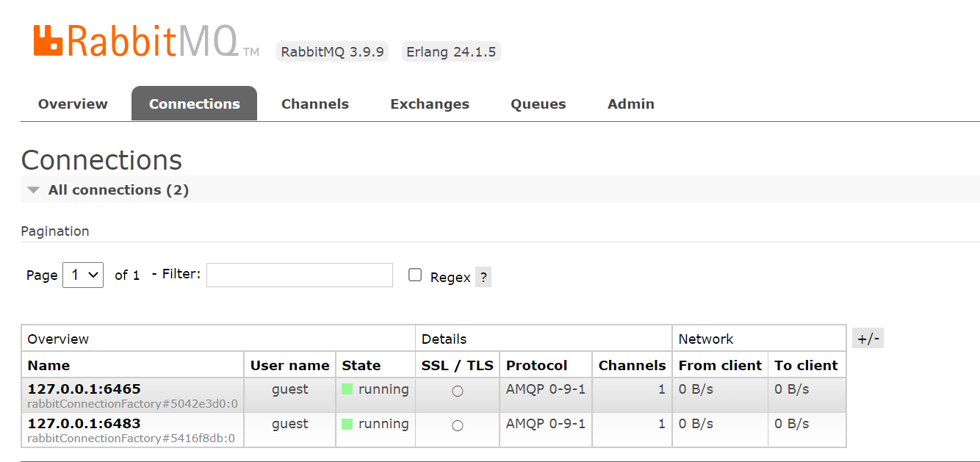Open the Page number dropdown
980x462 pixels.
[x=83, y=275]
